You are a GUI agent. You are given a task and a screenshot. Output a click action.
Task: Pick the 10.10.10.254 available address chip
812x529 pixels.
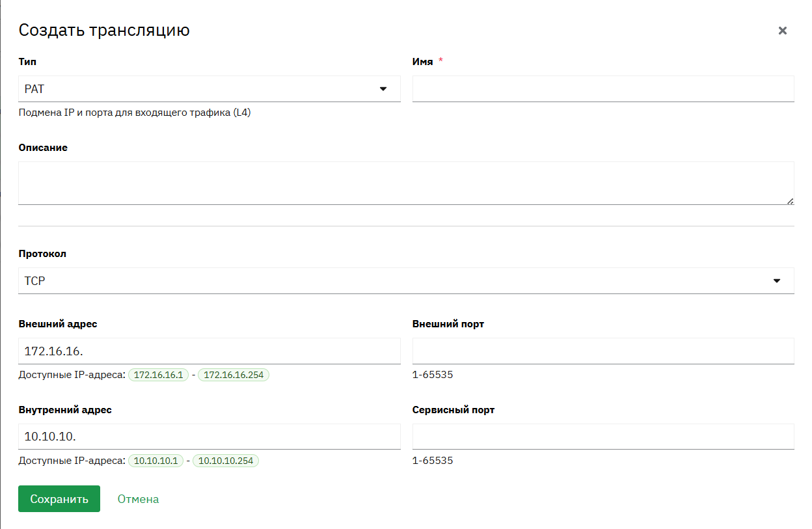coord(226,461)
